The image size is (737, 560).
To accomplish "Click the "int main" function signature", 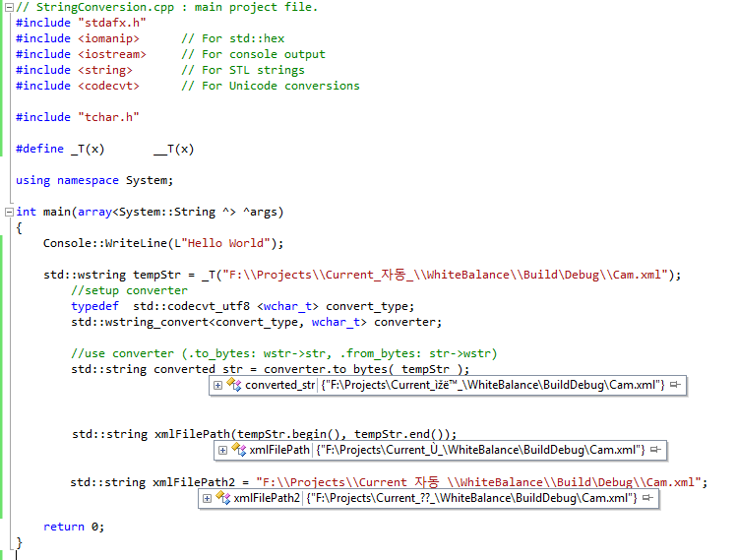I will (150, 212).
